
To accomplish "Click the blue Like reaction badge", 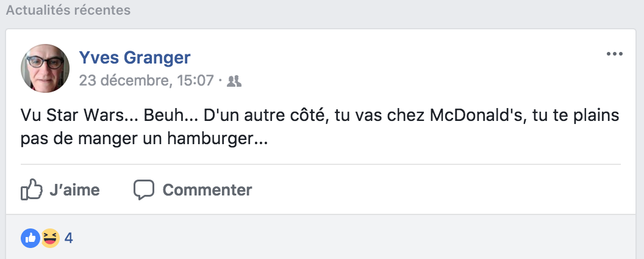I will pyautogui.click(x=30, y=238).
